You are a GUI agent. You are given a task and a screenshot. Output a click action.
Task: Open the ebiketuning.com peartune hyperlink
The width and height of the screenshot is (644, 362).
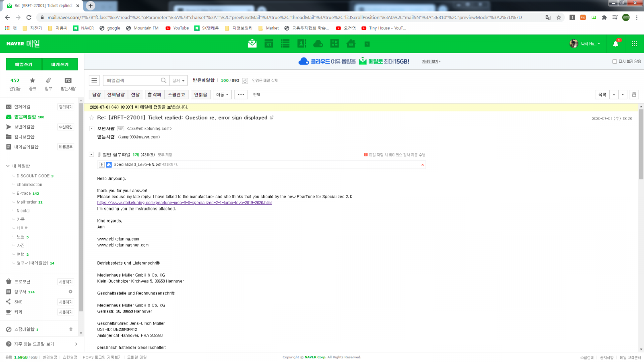pyautogui.click(x=184, y=203)
